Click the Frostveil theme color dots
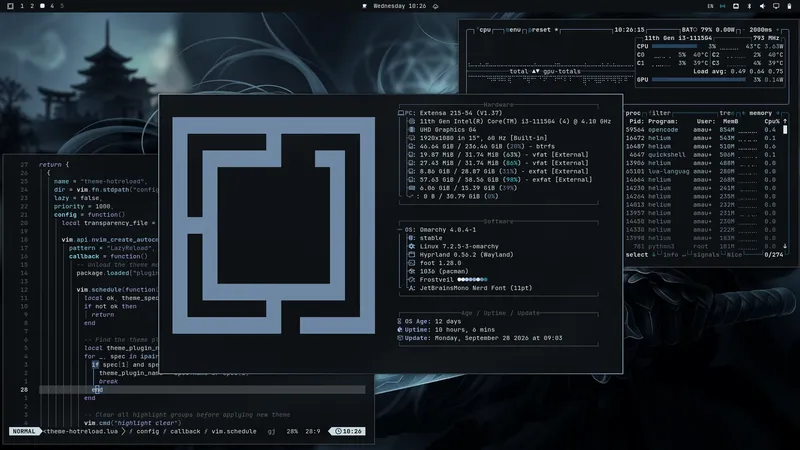The width and height of the screenshot is (800, 450). [472, 280]
